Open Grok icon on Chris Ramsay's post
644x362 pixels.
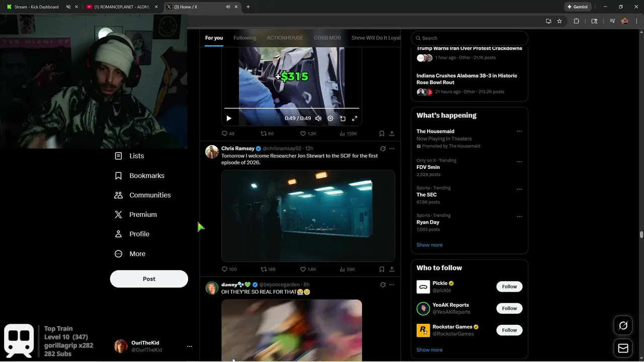383,149
